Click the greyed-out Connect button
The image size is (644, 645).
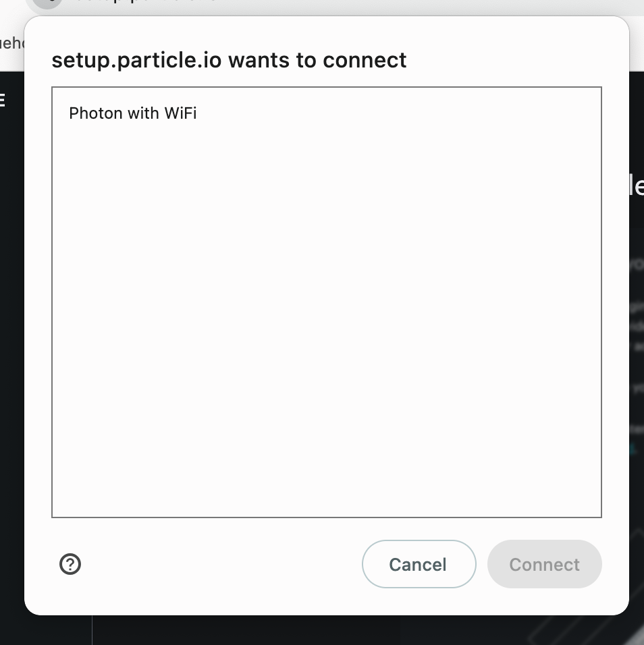click(x=544, y=564)
